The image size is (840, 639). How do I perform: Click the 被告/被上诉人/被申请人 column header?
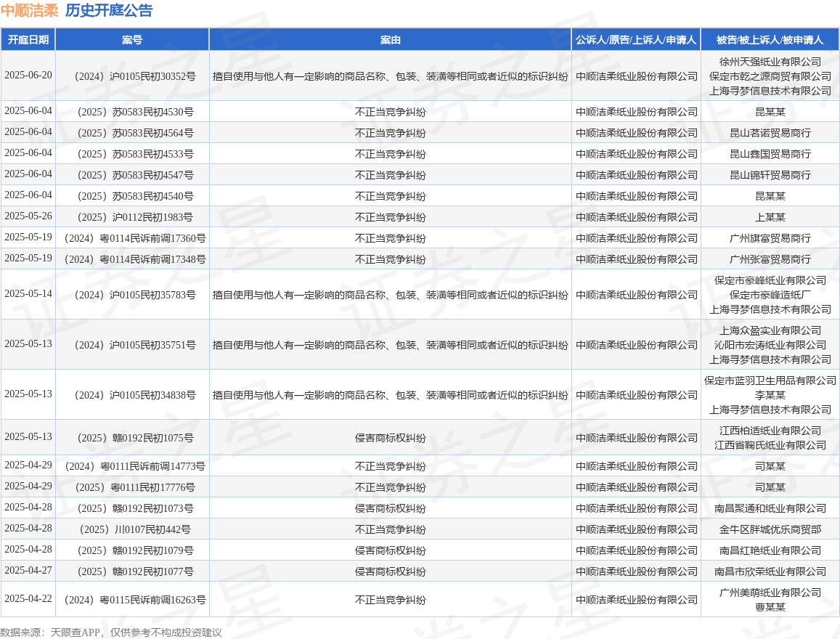pyautogui.click(x=770, y=40)
